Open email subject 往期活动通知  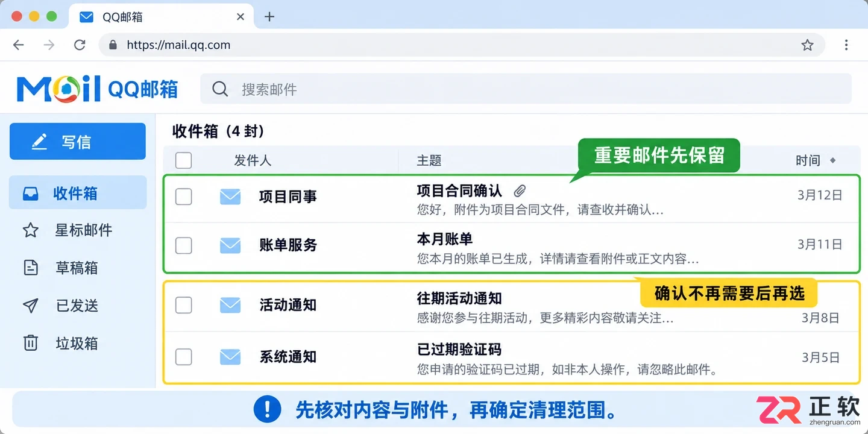click(x=459, y=298)
